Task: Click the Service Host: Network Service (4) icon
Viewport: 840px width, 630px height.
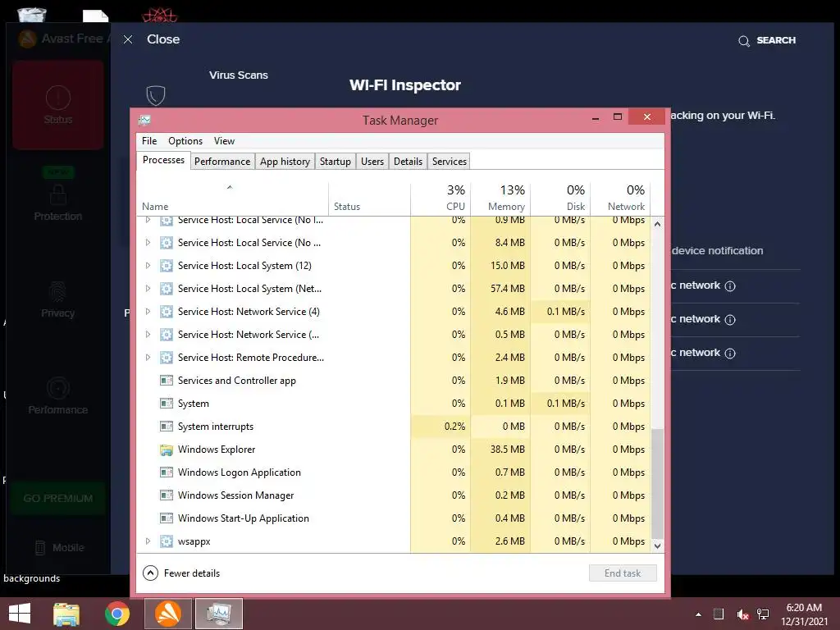Action: pos(167,312)
